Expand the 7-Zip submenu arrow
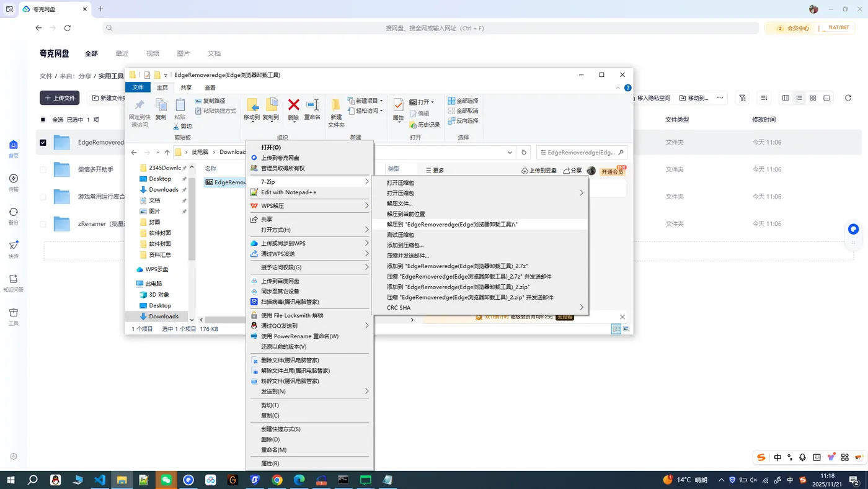The image size is (868, 489). tap(366, 182)
